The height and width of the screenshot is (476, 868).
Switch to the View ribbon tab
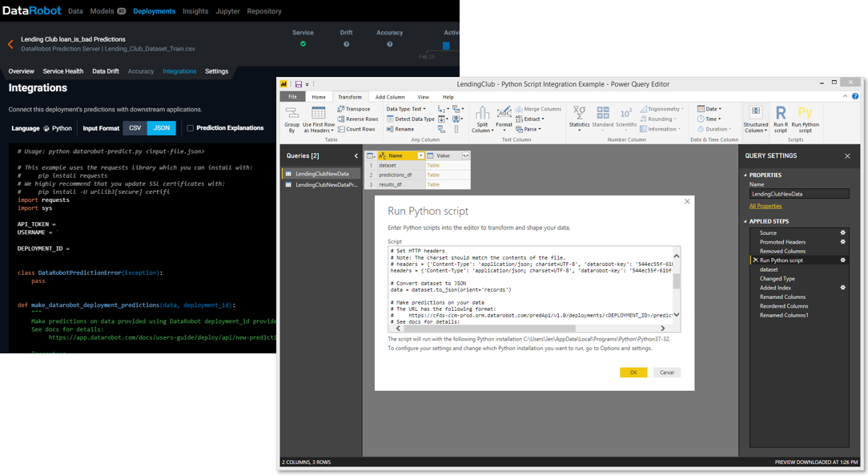pos(423,97)
